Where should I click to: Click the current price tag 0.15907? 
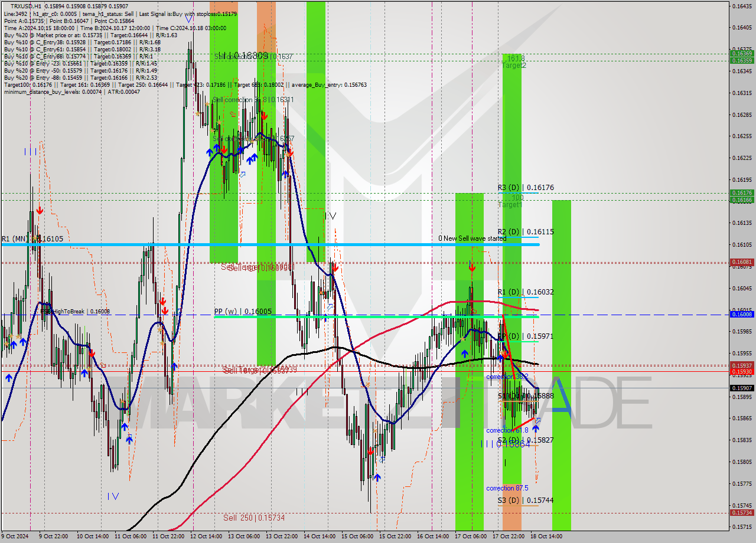point(742,388)
